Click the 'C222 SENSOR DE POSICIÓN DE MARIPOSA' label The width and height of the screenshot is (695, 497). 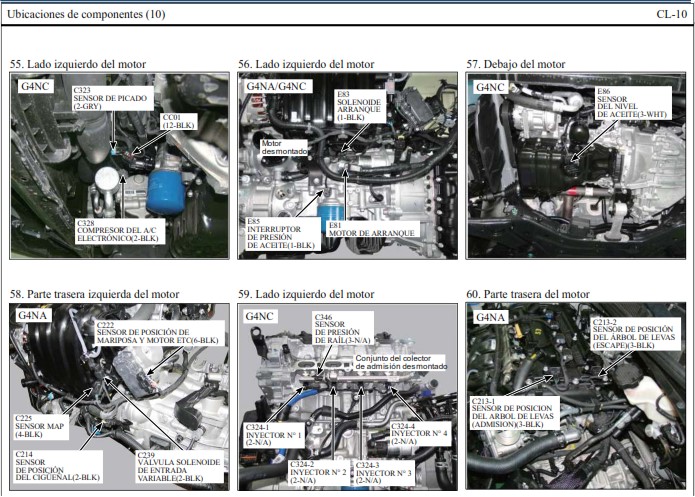pyautogui.click(x=159, y=333)
